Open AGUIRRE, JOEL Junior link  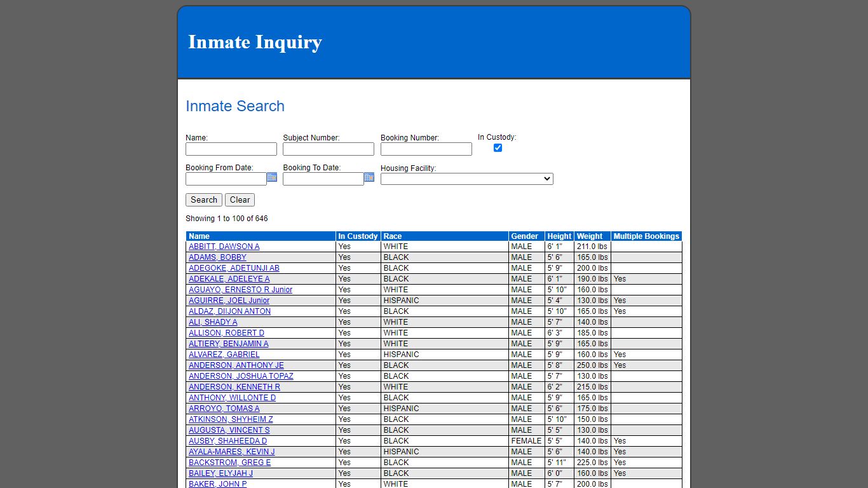[x=229, y=301]
